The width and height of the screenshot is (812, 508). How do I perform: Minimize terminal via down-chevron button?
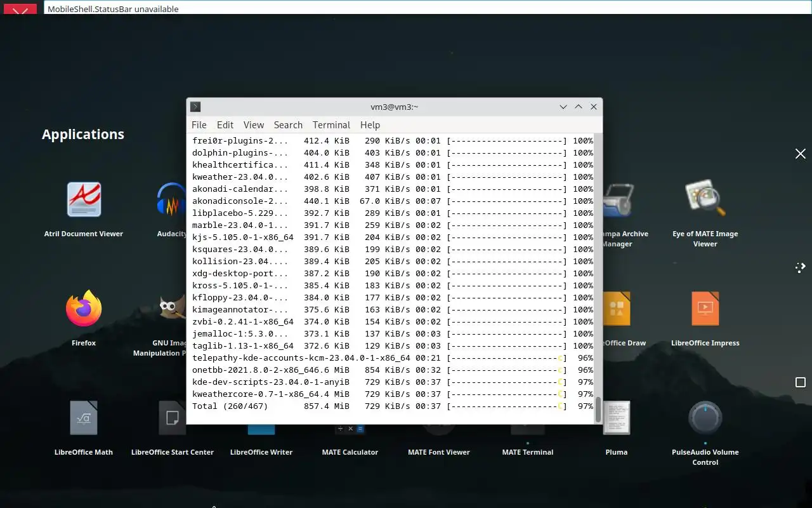(x=563, y=107)
